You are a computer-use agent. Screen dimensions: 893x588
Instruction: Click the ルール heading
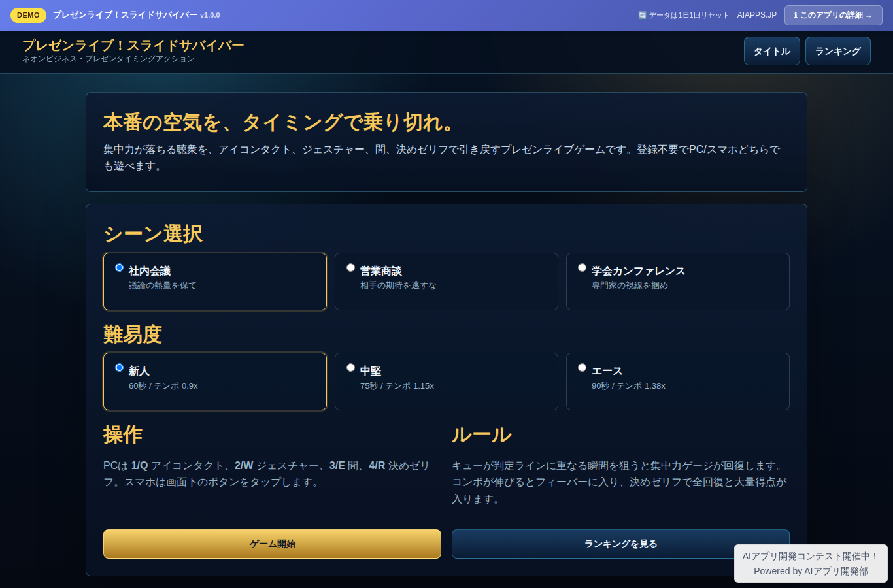coord(482,434)
